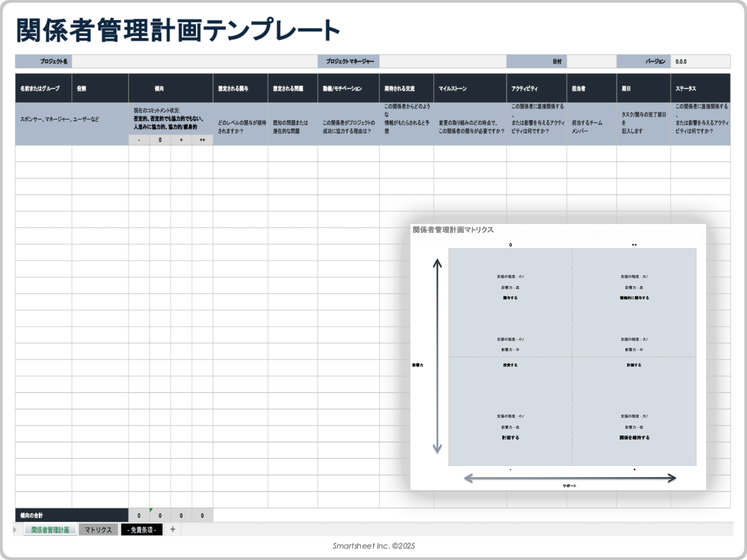Select the 傾向の合計 totals row label
This screenshot has width=747, height=560.
pos(34,515)
